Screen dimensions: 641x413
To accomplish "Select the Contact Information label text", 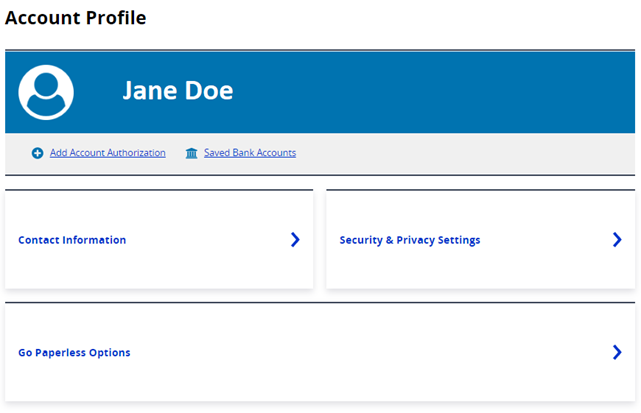I will [72, 240].
